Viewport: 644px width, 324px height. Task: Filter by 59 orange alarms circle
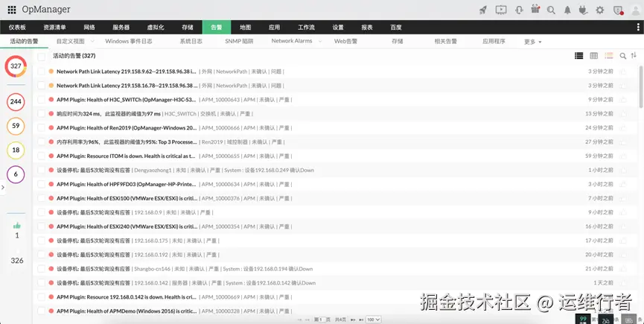click(x=16, y=126)
